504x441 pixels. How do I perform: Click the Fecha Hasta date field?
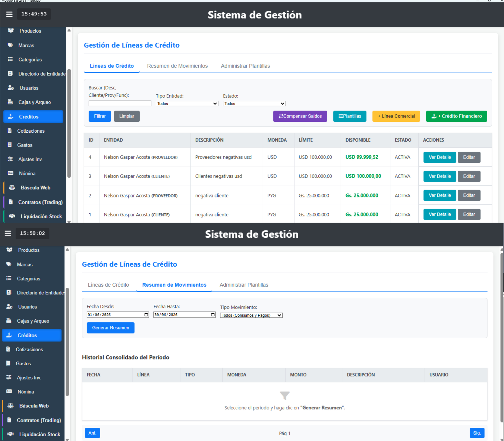point(185,315)
